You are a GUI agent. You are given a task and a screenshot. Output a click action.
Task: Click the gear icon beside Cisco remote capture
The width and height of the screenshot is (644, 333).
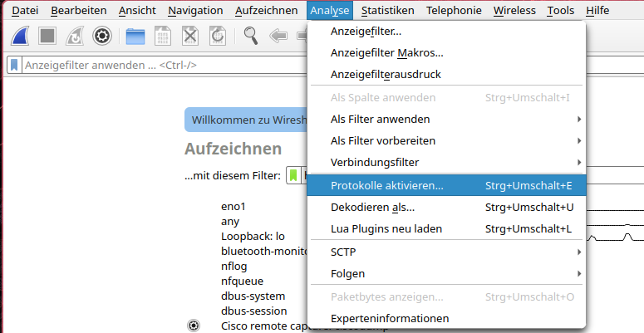tap(194, 326)
